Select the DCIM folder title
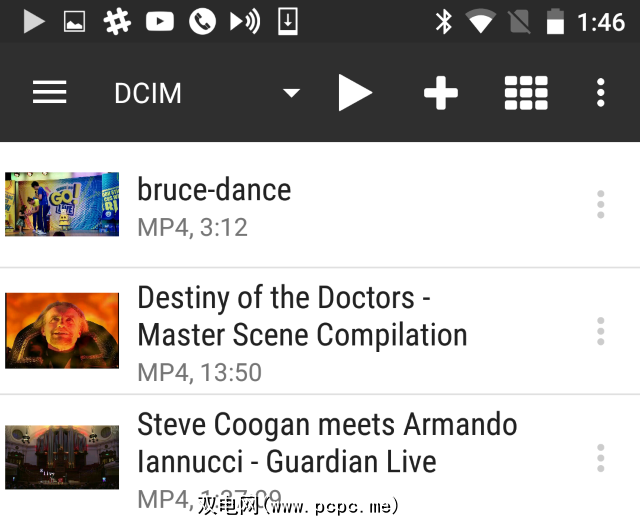Viewport: 640px width, 529px height. [x=148, y=93]
